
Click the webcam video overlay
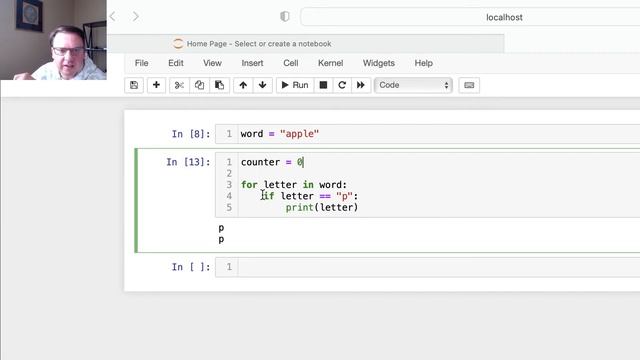click(53, 40)
